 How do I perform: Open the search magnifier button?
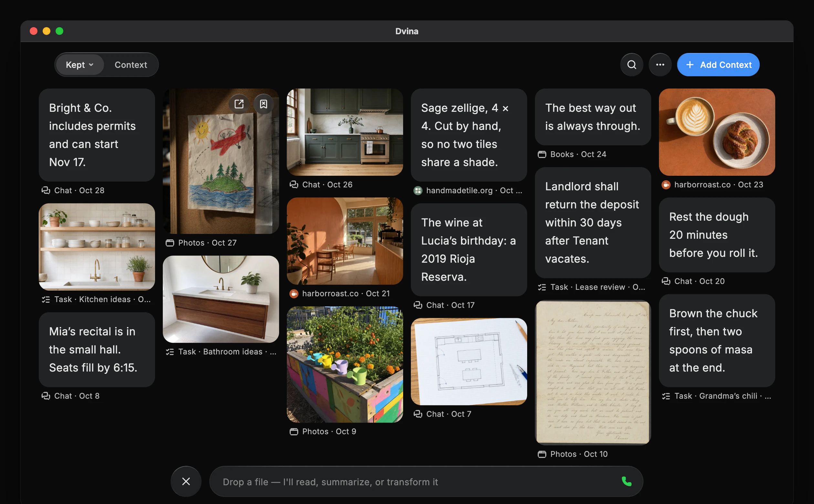(x=631, y=65)
